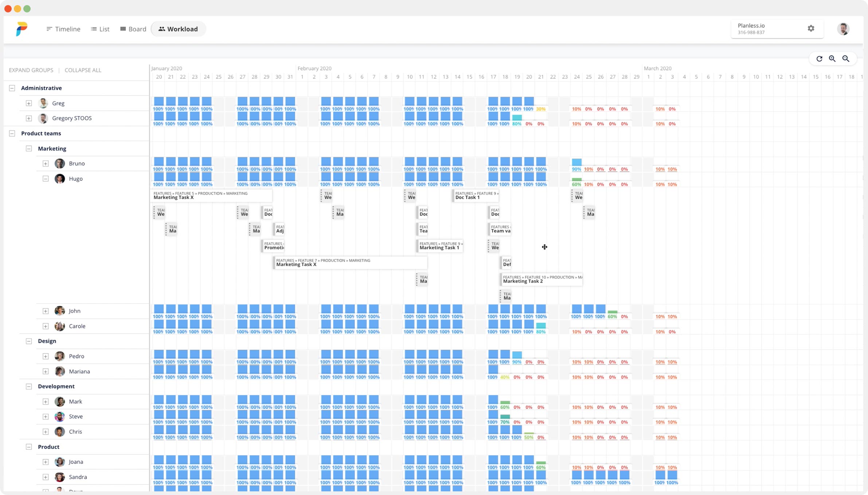Click the EXPAND GROUPS link
The width and height of the screenshot is (868, 495).
[31, 70]
